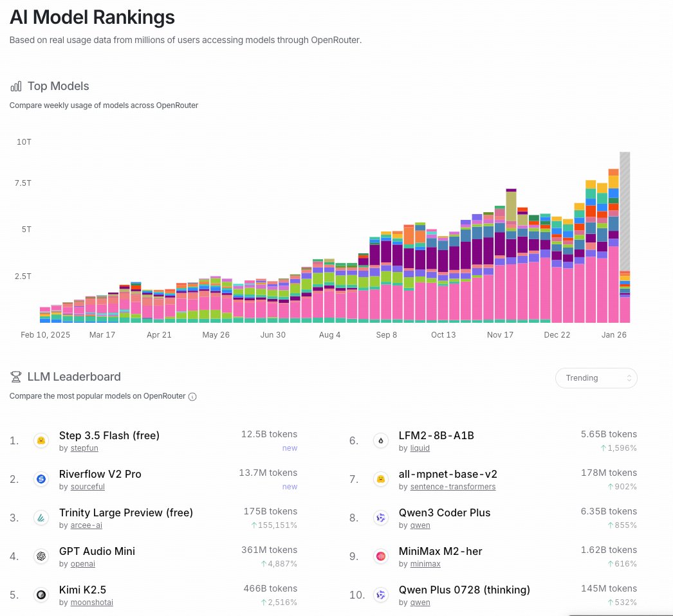Click the Jan 26 axis date label

point(614,334)
